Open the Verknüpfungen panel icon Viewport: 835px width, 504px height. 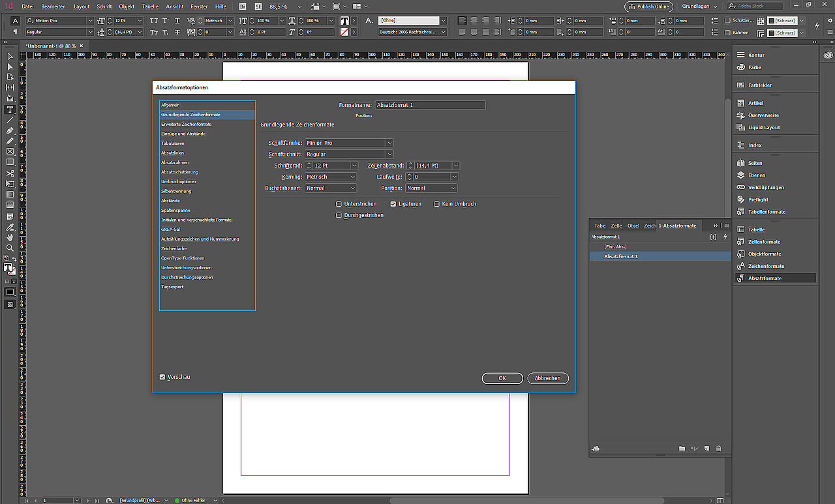(x=740, y=188)
